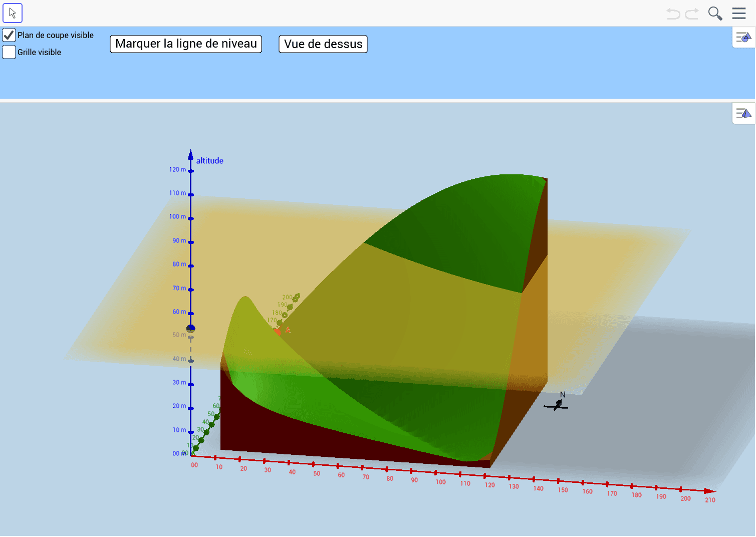Click the 210 label on the red axis
This screenshot has height=537, width=756.
pos(710,500)
